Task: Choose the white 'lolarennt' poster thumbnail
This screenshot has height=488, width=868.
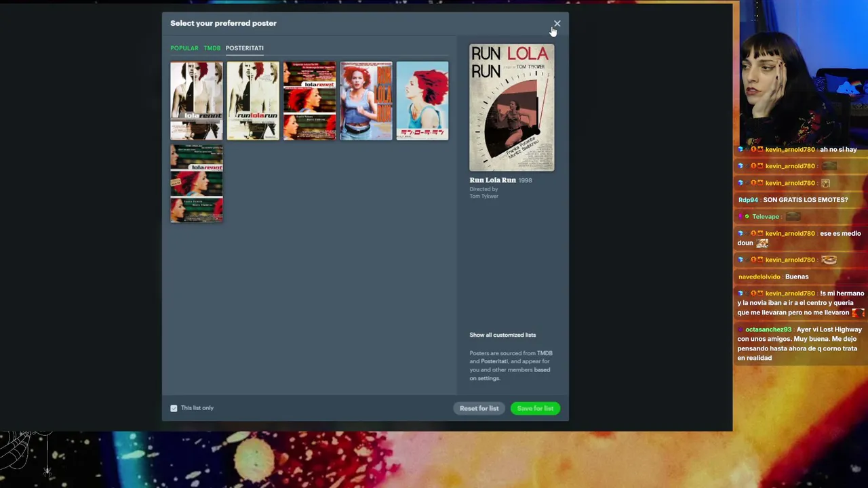Action: 197,101
